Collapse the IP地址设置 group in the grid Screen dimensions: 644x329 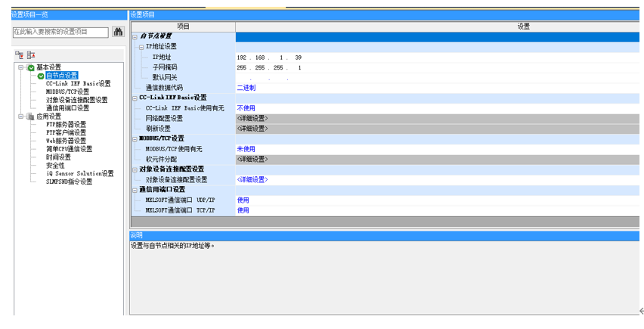click(x=141, y=46)
